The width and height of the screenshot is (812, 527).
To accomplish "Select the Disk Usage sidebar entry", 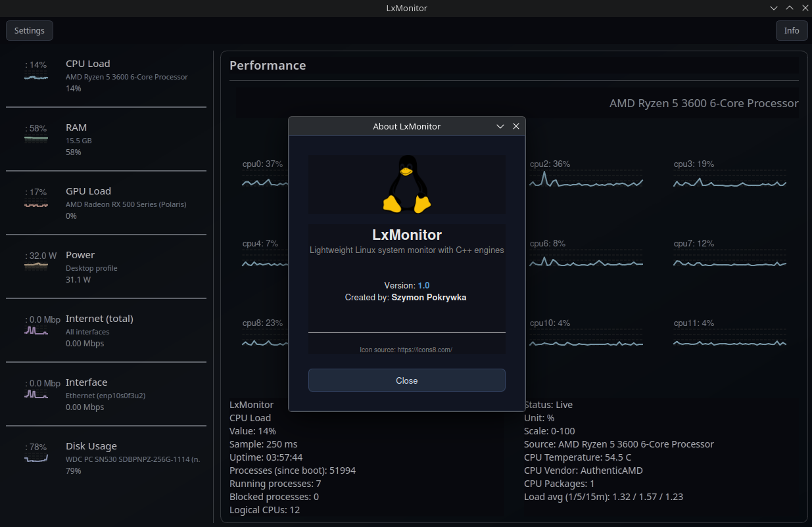I will [x=107, y=458].
